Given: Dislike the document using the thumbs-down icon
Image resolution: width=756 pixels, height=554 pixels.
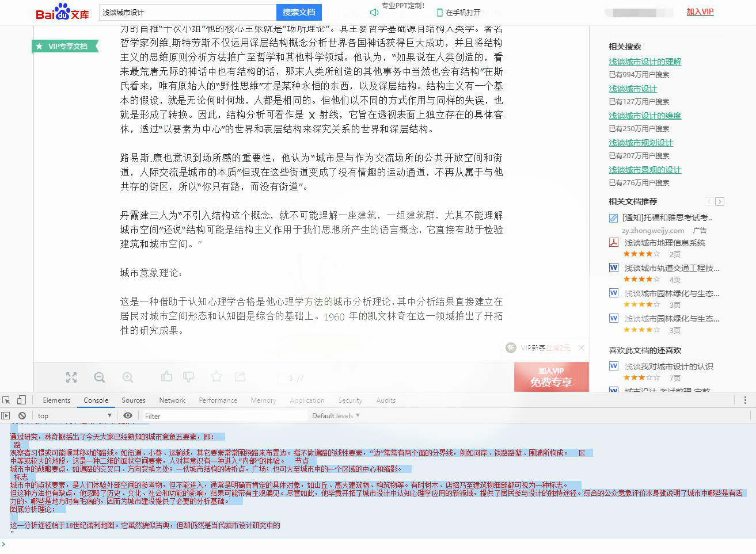Looking at the screenshot, I should [x=188, y=378].
